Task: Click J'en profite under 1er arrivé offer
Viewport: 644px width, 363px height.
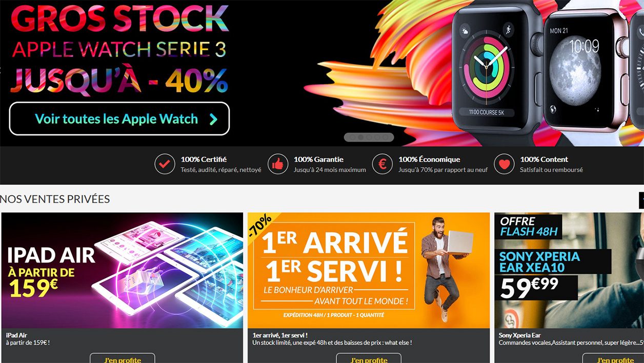Action: [x=369, y=358]
